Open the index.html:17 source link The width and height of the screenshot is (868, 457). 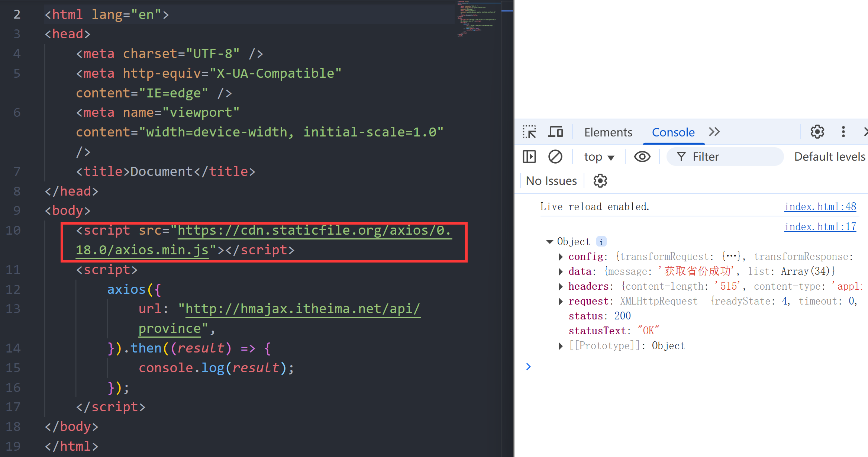(820, 227)
